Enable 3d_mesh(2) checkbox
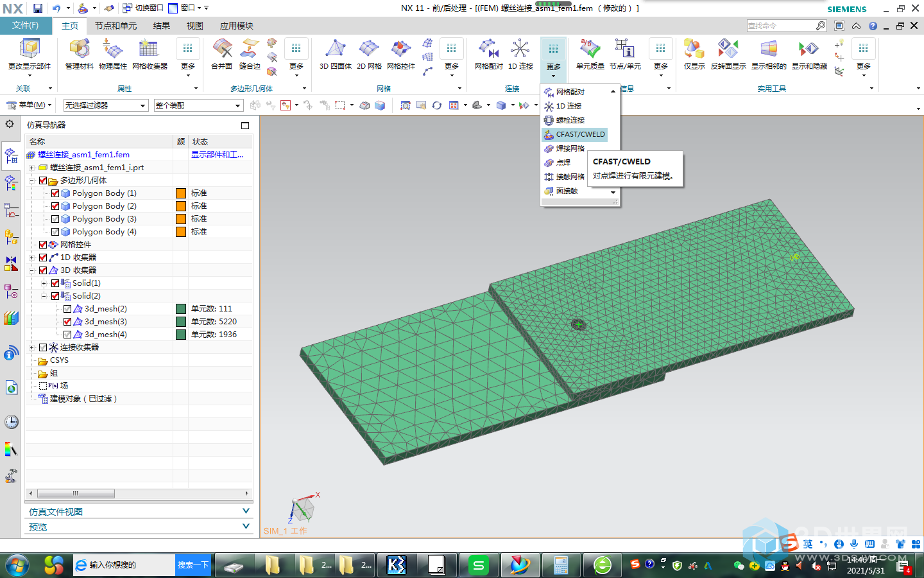The width and height of the screenshot is (924, 578). (67, 309)
